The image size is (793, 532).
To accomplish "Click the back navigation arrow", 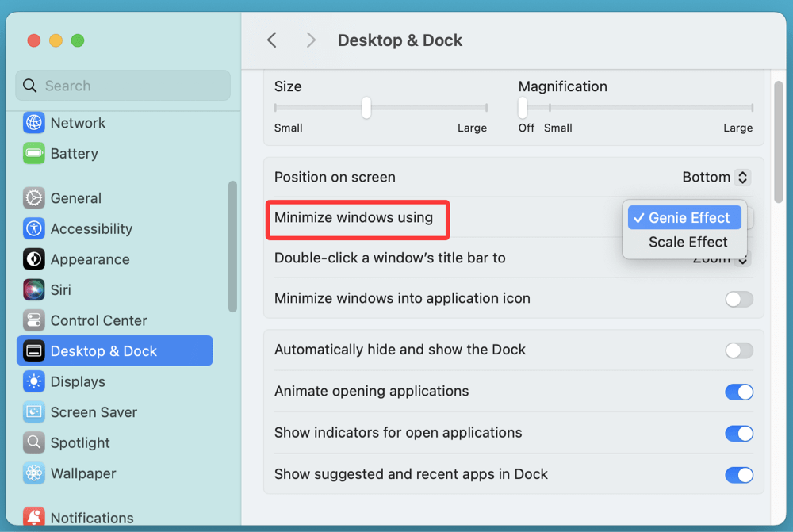I will coord(271,40).
